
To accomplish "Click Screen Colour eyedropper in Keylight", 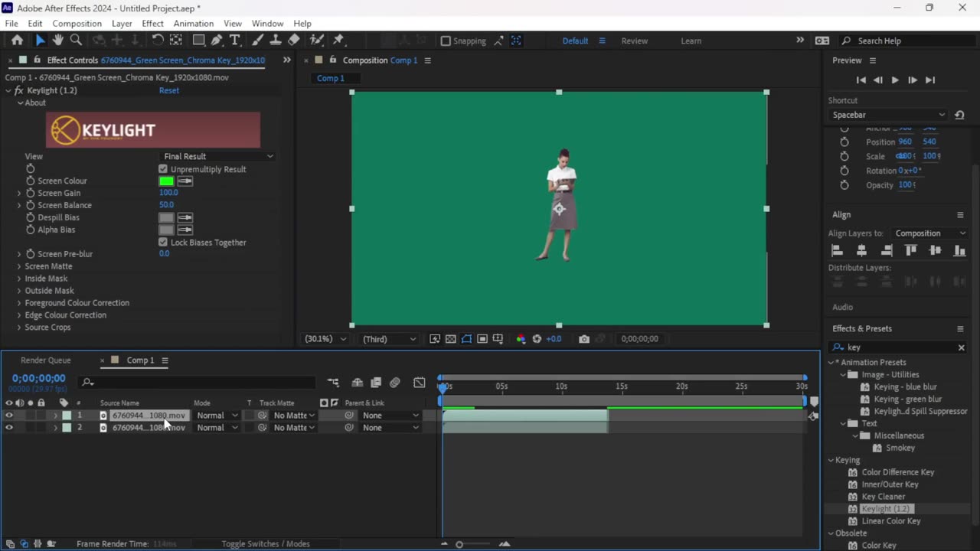I will (x=185, y=181).
